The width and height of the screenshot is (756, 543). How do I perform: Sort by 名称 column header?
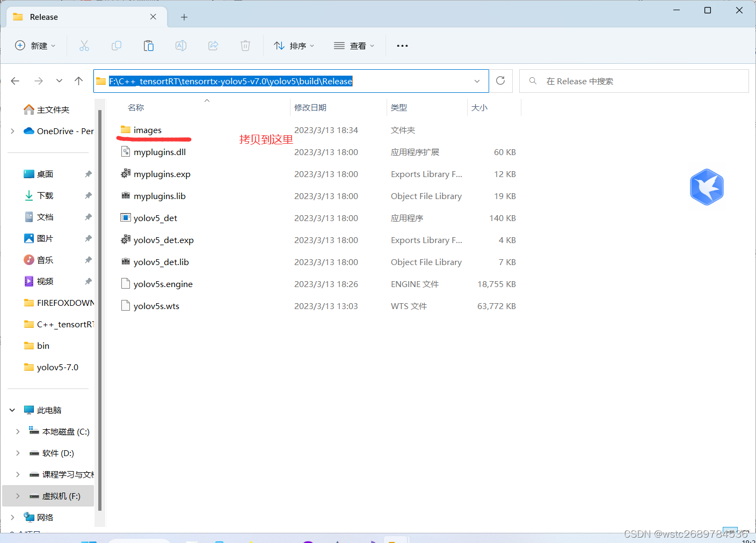click(x=136, y=107)
